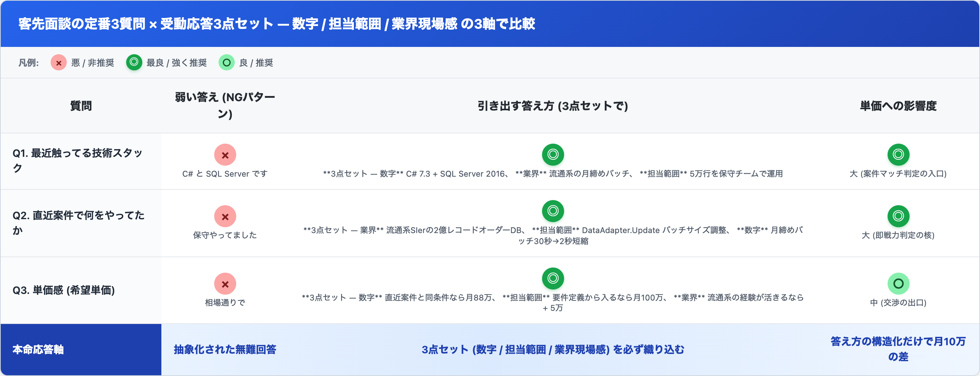Select the 弱い答え (NGパターン) column header
This screenshot has width=980, height=376.
click(x=225, y=106)
